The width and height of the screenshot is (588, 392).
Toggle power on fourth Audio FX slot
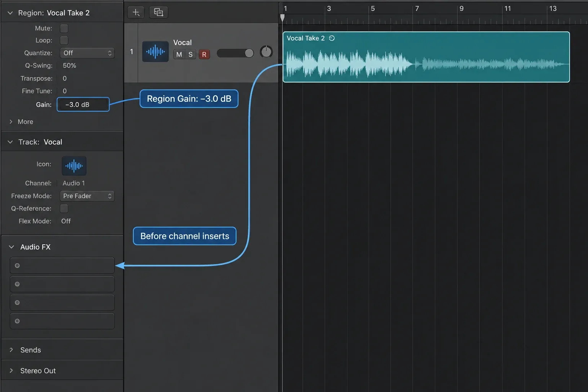17,321
